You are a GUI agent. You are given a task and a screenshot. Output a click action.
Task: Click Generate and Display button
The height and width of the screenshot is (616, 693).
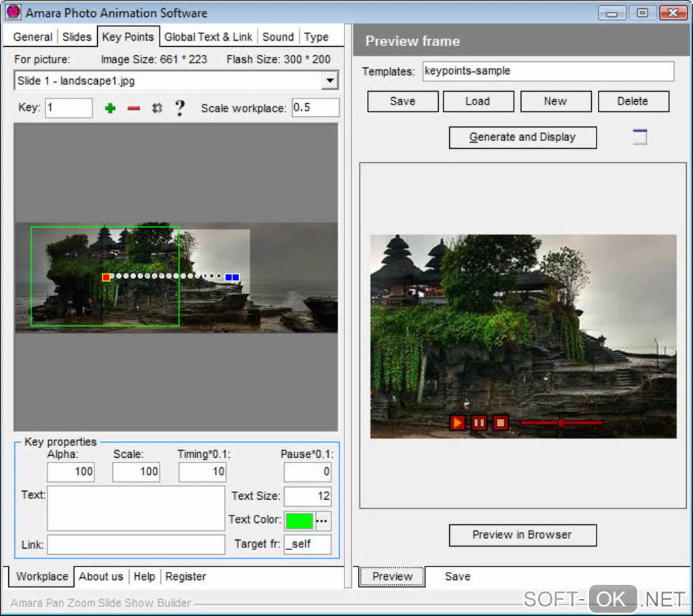coord(522,137)
